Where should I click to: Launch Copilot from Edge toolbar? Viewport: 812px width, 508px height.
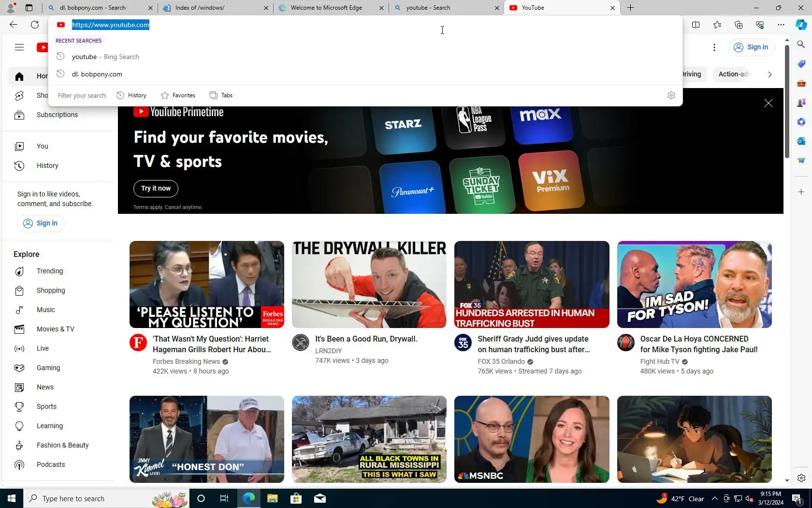[x=801, y=25]
